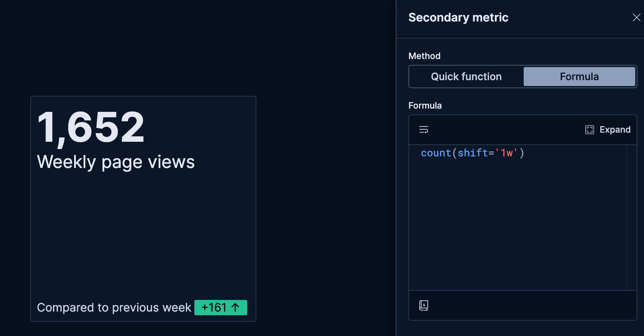Select the count function name in the formula
Viewport: 644px width, 336px height.
pos(435,153)
